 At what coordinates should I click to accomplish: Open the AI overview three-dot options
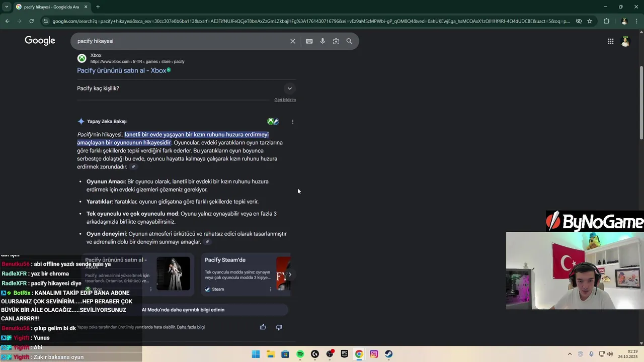(292, 121)
